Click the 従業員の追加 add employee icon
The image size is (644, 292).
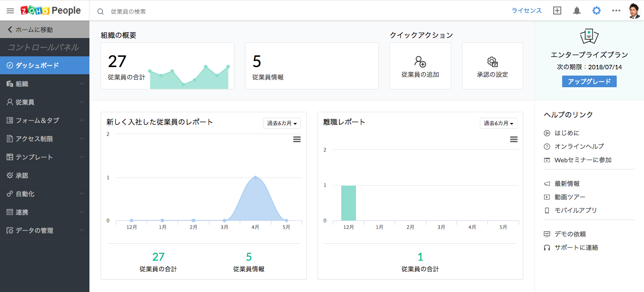click(x=420, y=62)
